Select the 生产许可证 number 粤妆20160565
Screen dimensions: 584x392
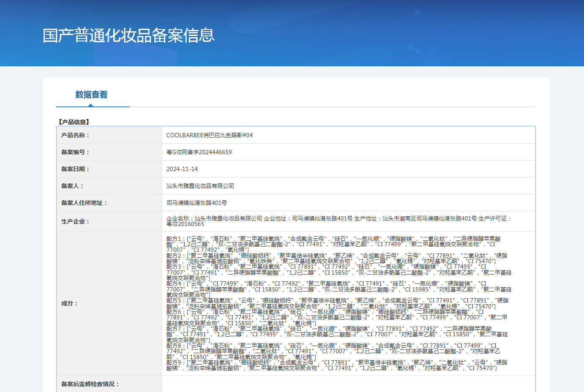tap(185, 224)
